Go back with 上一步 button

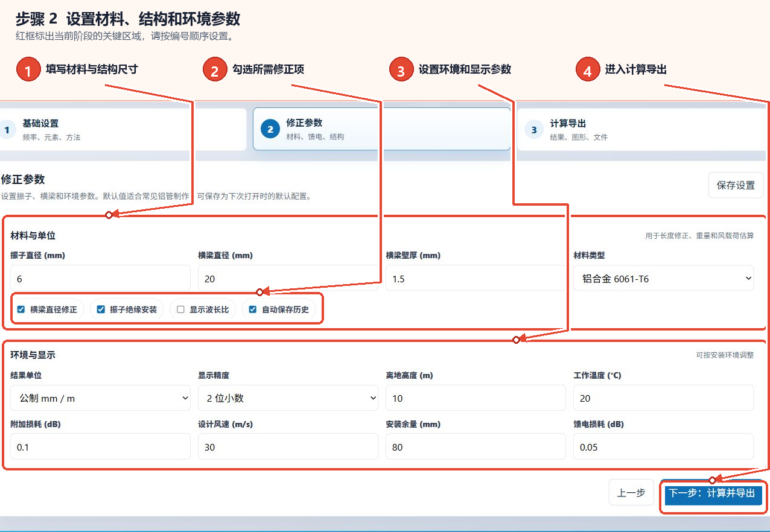click(631, 493)
